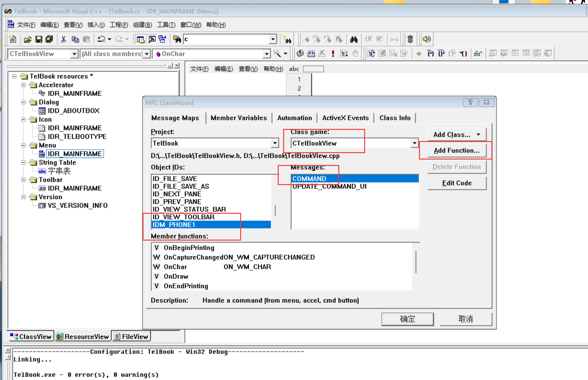588x380 pixels.
Task: Open the find text combo dropdown arrow
Action: 273,39
